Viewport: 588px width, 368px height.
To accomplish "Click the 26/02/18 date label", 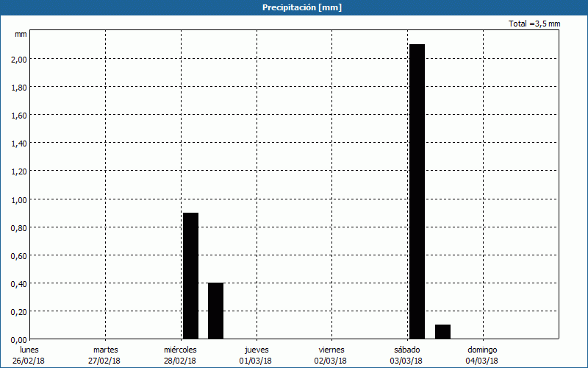I will pos(30,361).
